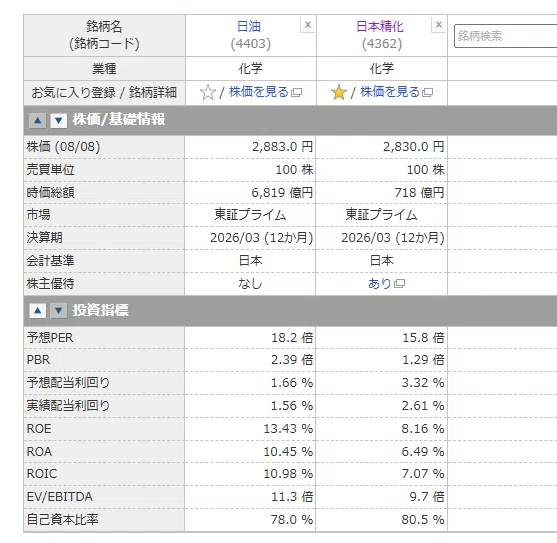Click the ROA value 6.49 %
Image resolution: width=557 pixels, height=543 pixels.
423,451
